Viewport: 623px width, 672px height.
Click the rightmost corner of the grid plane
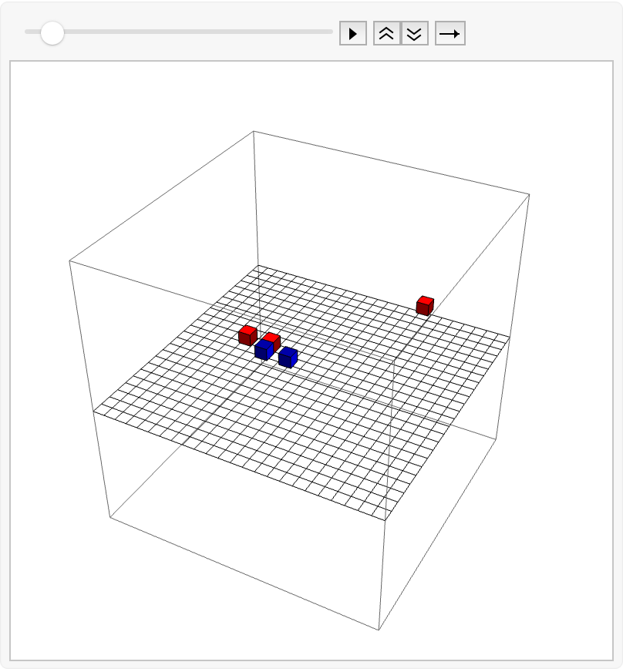click(510, 336)
